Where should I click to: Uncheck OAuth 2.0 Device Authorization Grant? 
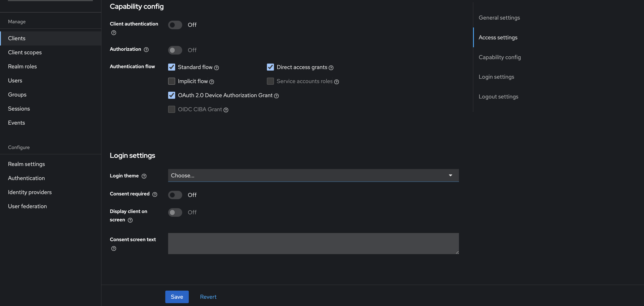(x=171, y=95)
